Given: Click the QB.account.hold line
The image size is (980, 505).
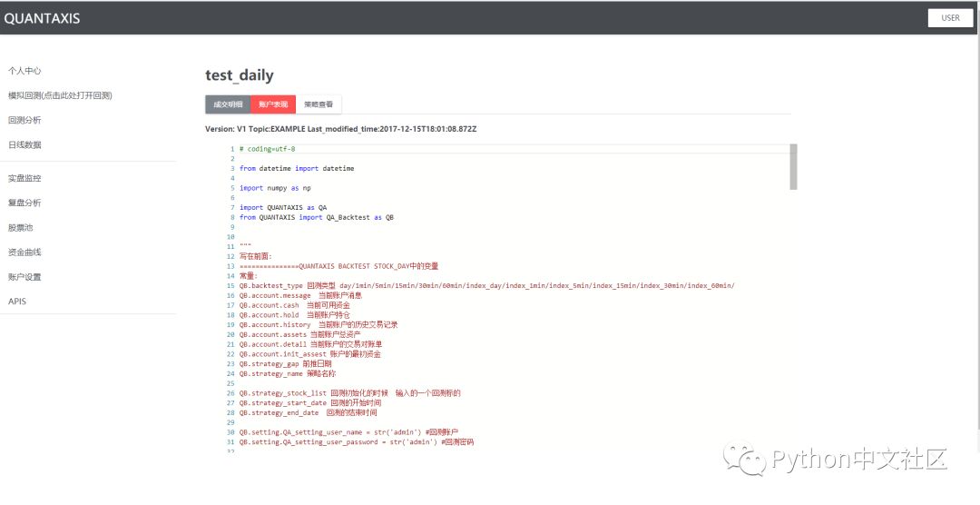Looking at the screenshot, I should coord(294,315).
